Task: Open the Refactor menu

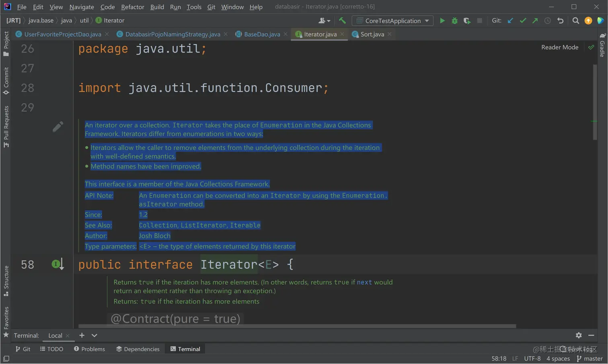Action: click(132, 7)
